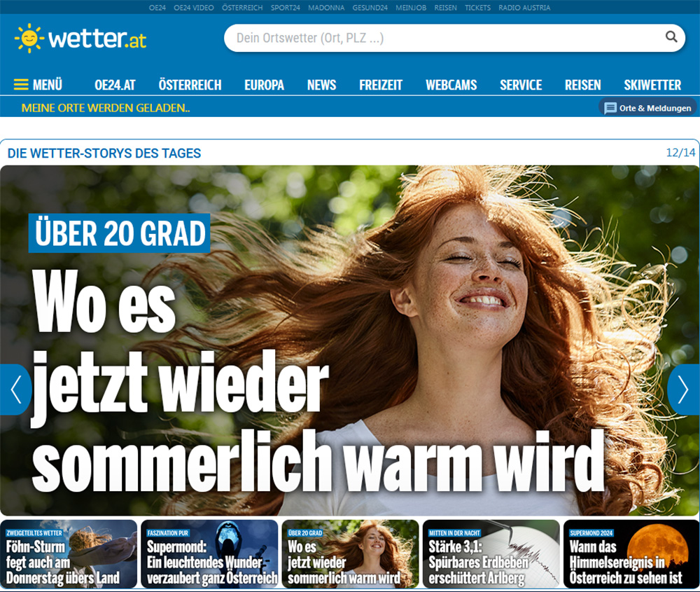Image resolution: width=700 pixels, height=592 pixels.
Task: Open the OE24.AT nav item
Action: (x=115, y=85)
